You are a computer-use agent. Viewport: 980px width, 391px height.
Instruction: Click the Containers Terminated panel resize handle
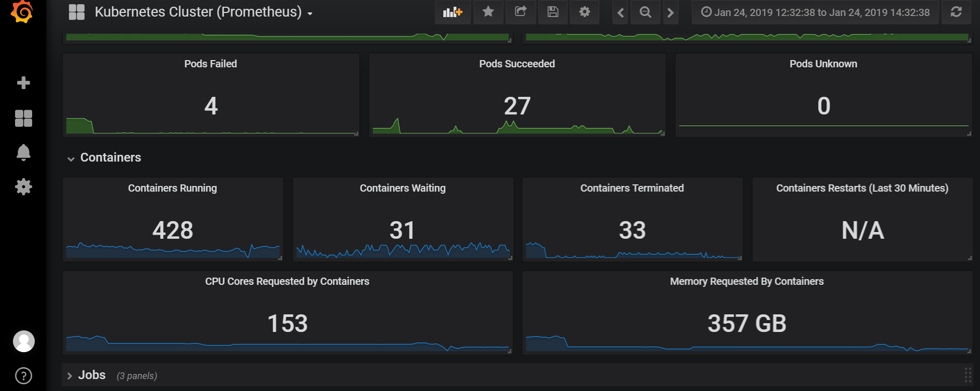[x=740, y=258]
